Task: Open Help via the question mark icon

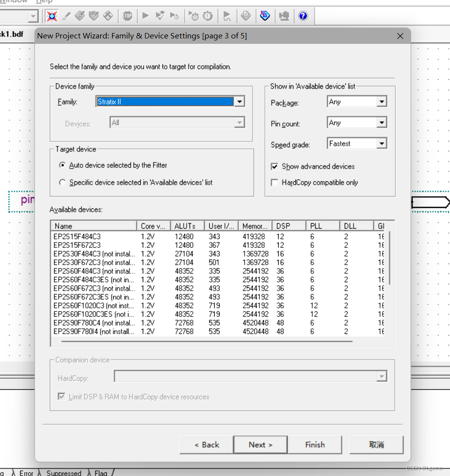Action: click(303, 16)
